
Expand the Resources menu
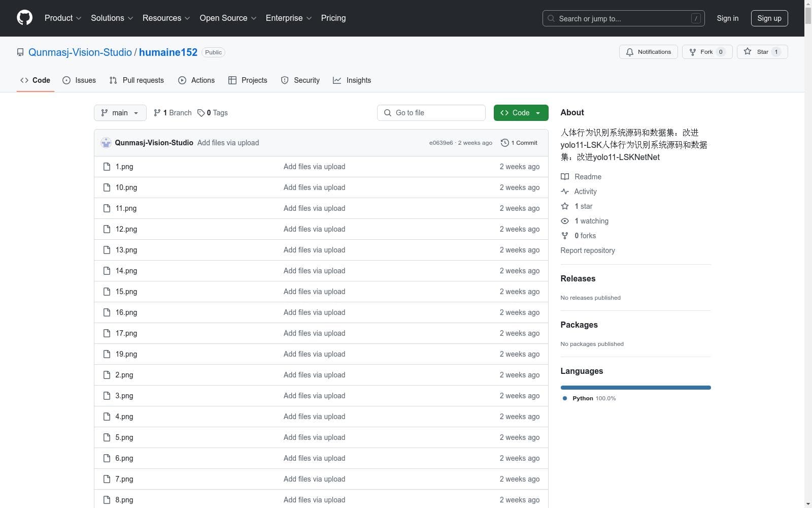[166, 18]
